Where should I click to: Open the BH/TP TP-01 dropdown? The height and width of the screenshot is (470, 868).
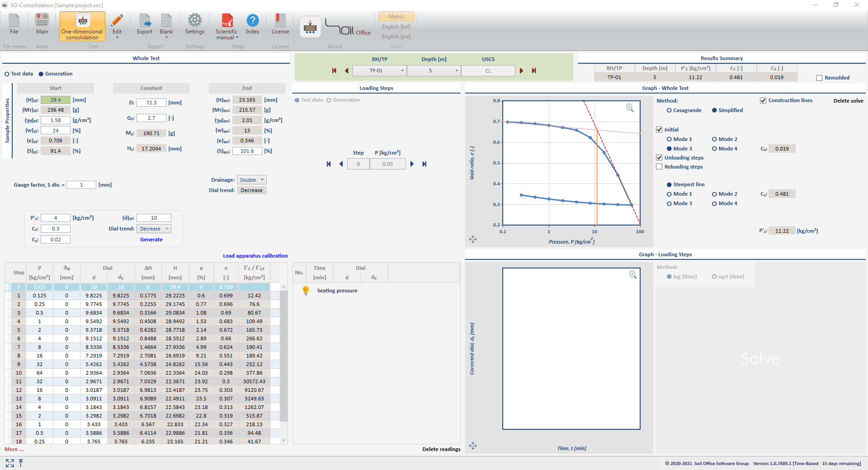click(379, 70)
